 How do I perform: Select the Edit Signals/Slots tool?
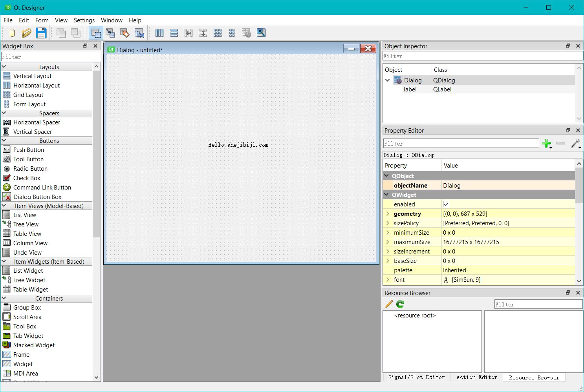pos(110,33)
